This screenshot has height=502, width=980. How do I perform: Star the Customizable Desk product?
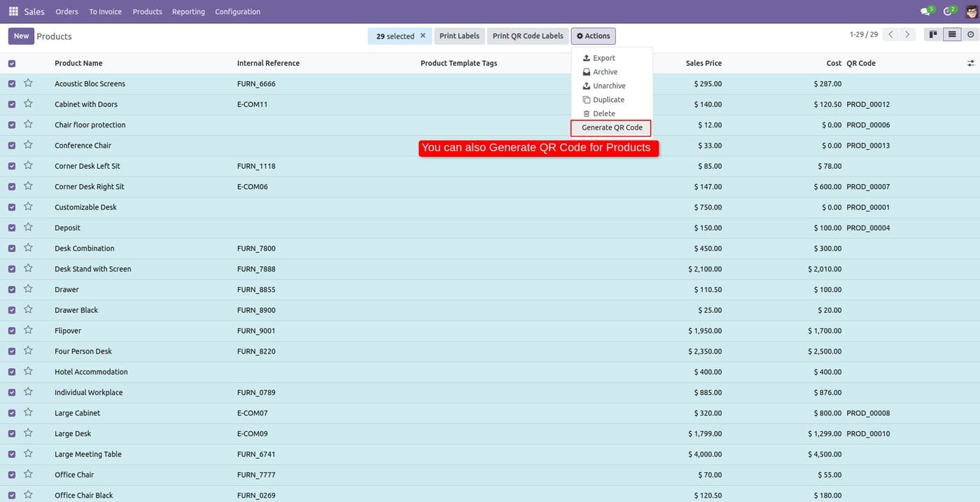(x=28, y=207)
